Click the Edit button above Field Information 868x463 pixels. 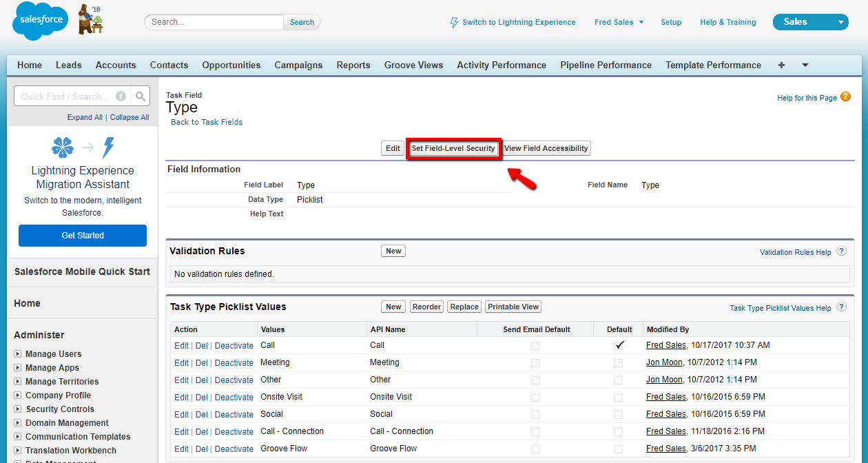[x=393, y=148]
